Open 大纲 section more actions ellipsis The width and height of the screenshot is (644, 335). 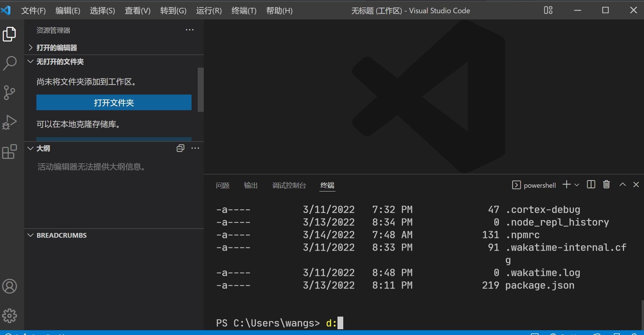coord(195,148)
